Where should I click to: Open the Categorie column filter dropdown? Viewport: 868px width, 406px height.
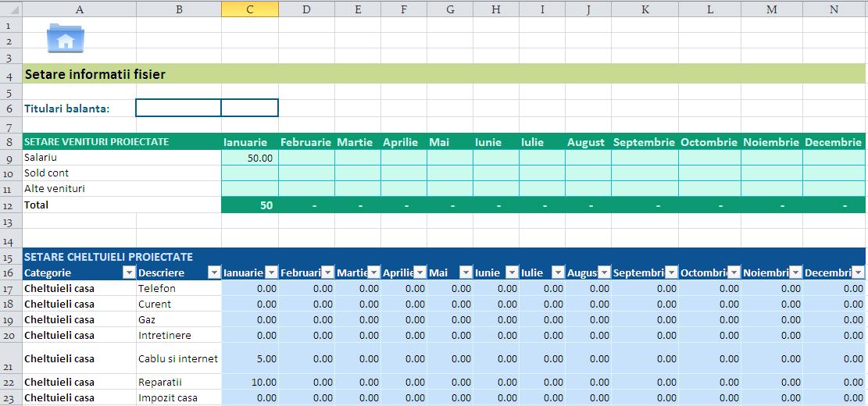tap(129, 272)
